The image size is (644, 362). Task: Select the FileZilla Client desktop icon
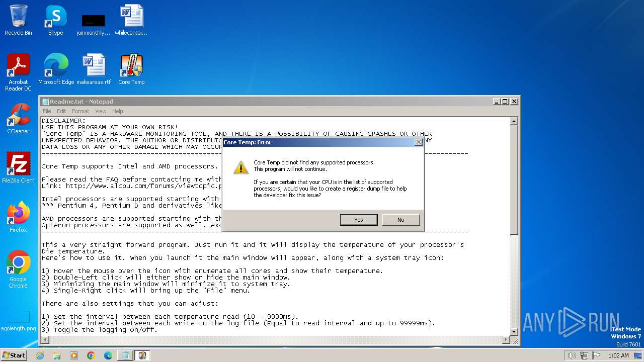(18, 168)
